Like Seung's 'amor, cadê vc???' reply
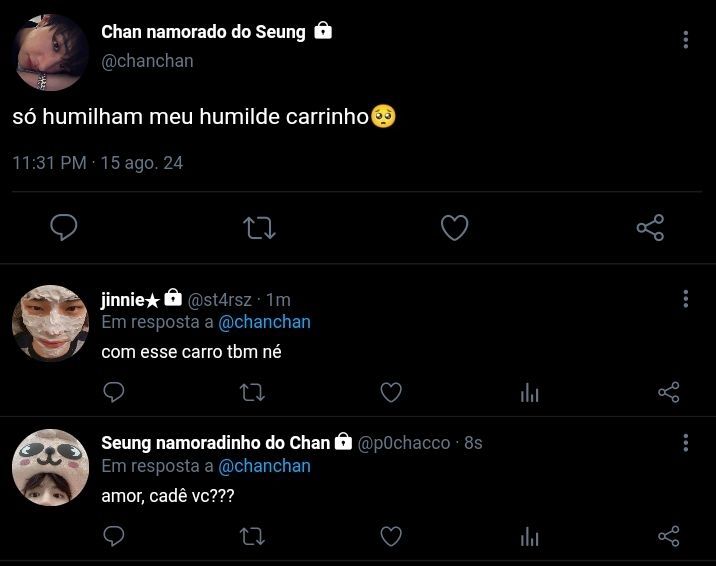716x566 pixels. tap(391, 536)
